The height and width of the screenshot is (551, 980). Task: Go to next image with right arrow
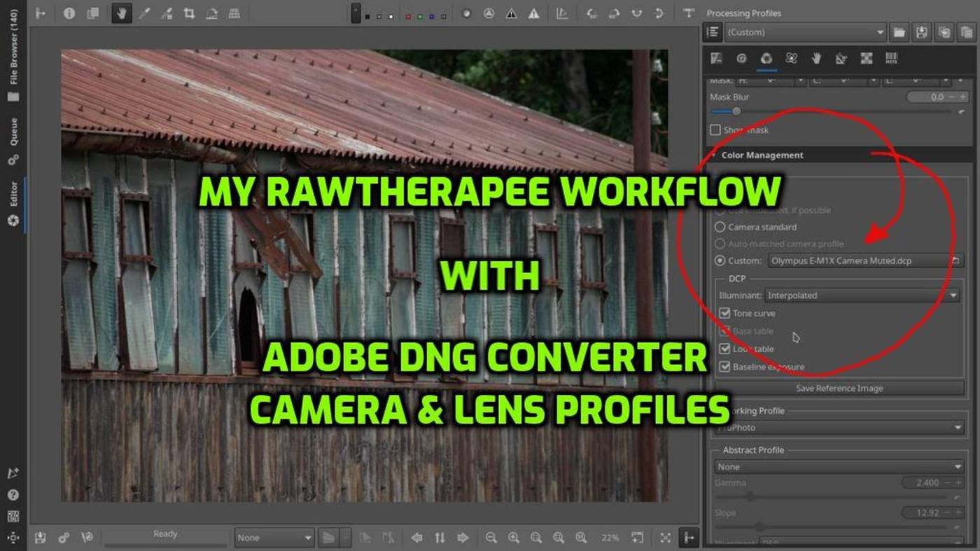click(463, 538)
